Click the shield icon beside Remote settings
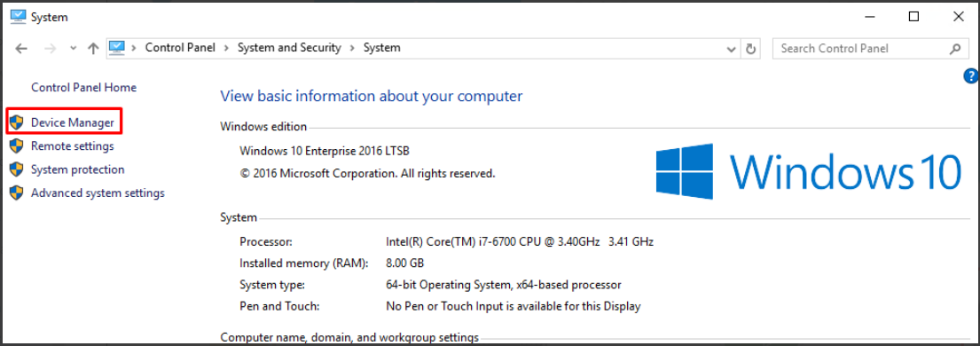Screen dimensions: 980x346 pyautogui.click(x=17, y=146)
